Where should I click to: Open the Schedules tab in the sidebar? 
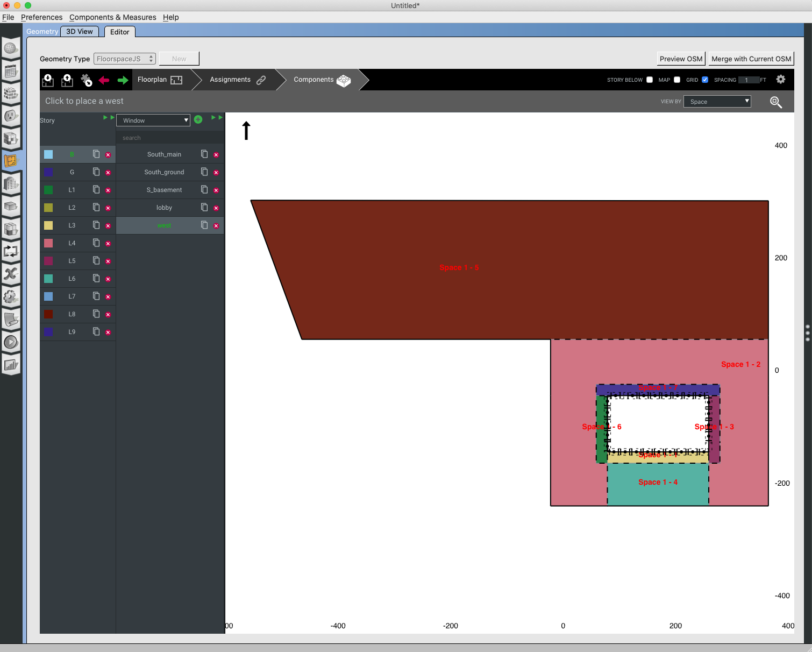pos(11,72)
